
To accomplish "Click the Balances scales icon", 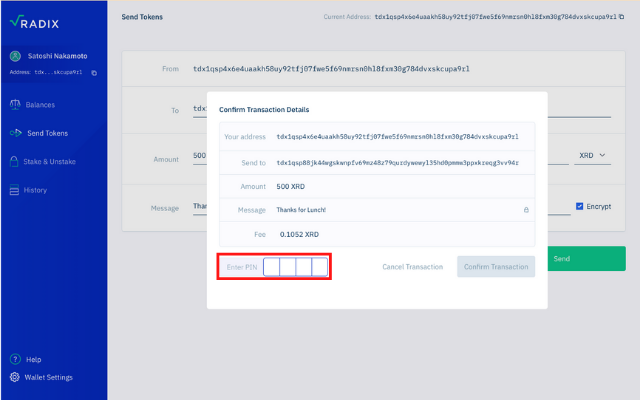I will 15,105.
